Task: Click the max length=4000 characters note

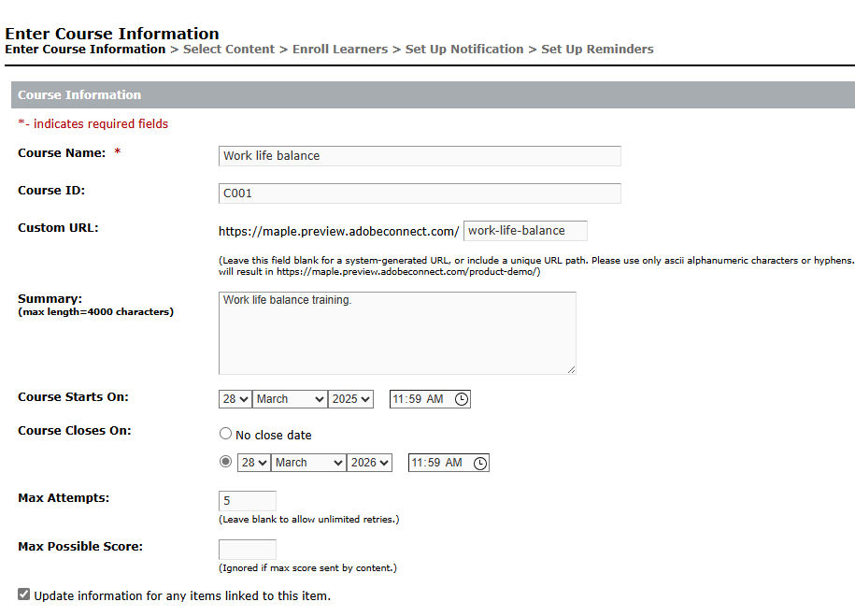Action: click(x=96, y=312)
